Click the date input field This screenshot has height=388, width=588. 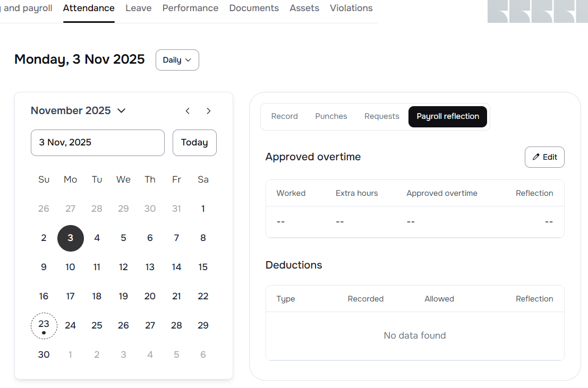[98, 143]
